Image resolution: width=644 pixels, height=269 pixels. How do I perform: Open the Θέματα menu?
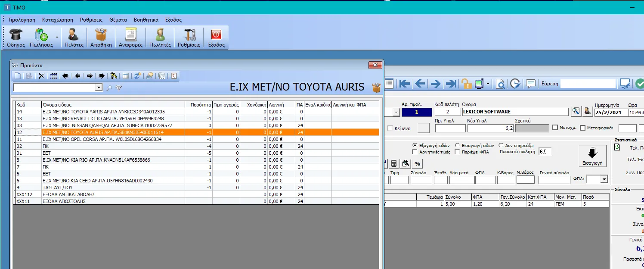(118, 20)
